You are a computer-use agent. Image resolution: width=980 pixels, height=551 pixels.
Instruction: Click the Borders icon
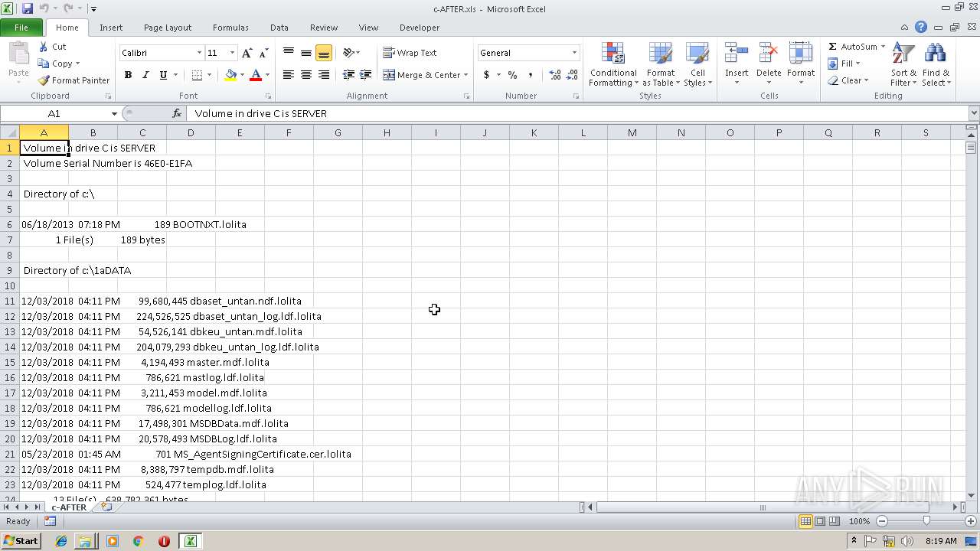tap(197, 75)
